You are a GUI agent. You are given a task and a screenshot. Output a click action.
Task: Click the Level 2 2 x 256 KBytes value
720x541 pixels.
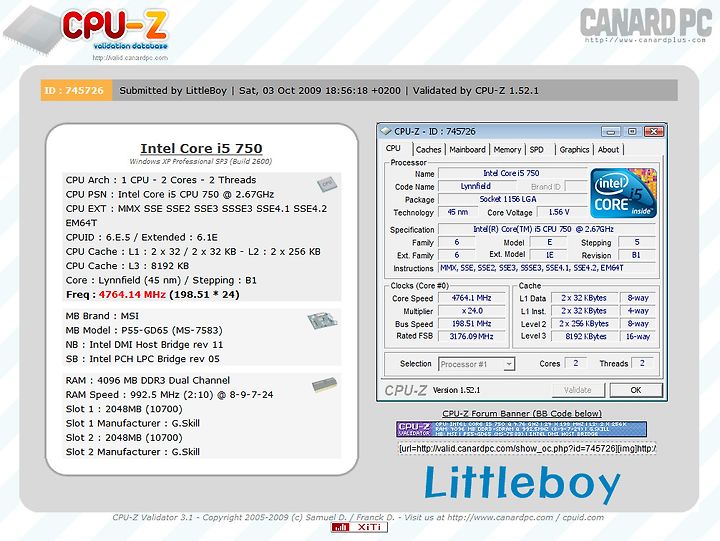(585, 324)
